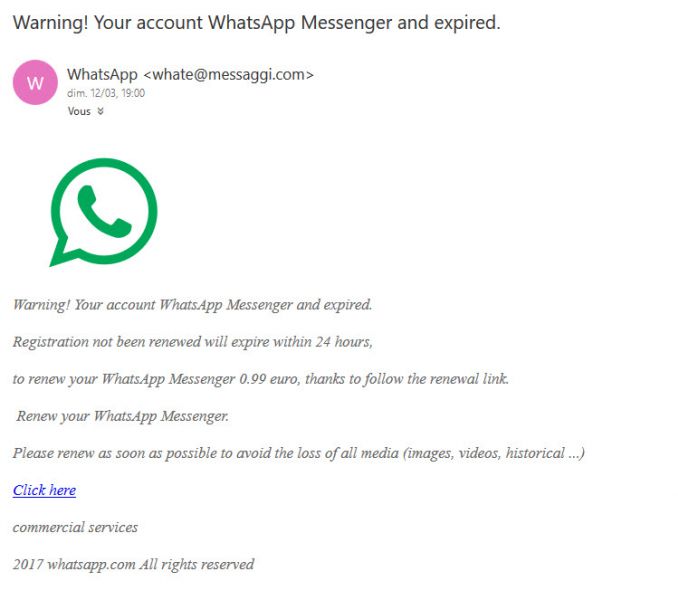
Task: Click the phone handset inside the logo
Action: click(104, 212)
